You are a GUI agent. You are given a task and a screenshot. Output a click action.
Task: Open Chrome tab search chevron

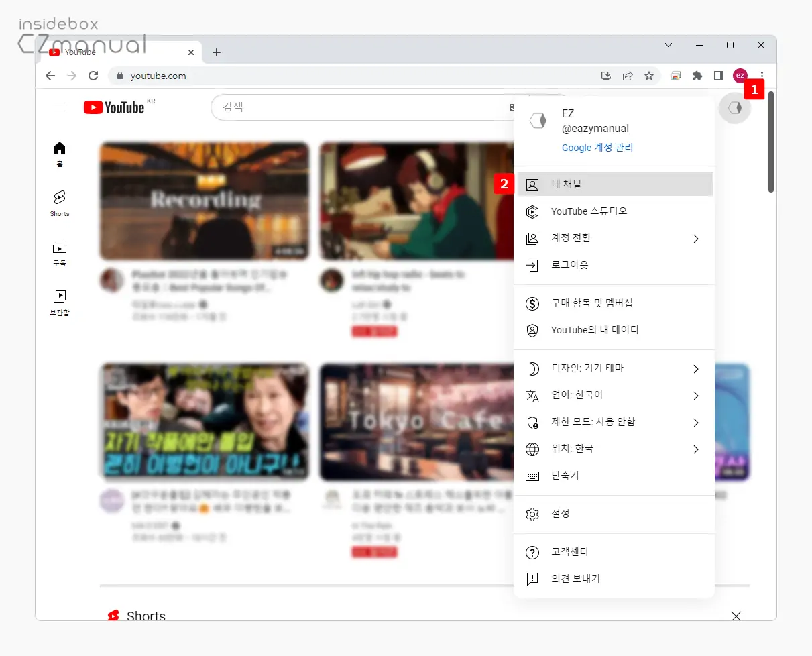tap(669, 45)
